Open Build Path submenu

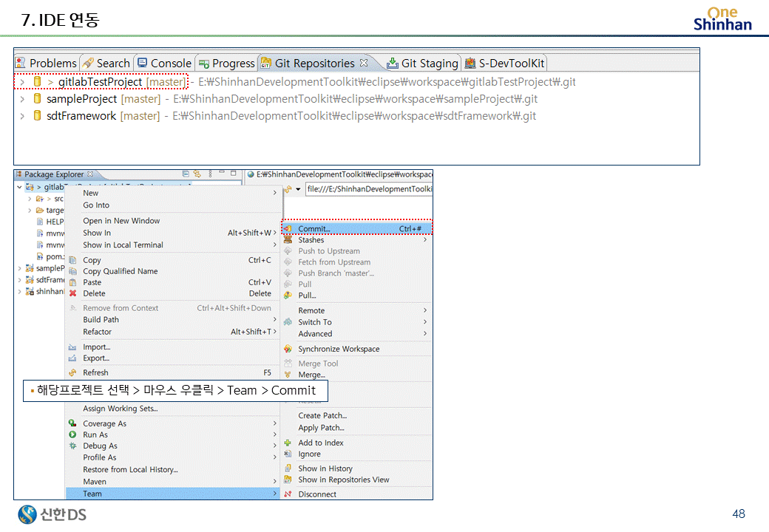172,319
